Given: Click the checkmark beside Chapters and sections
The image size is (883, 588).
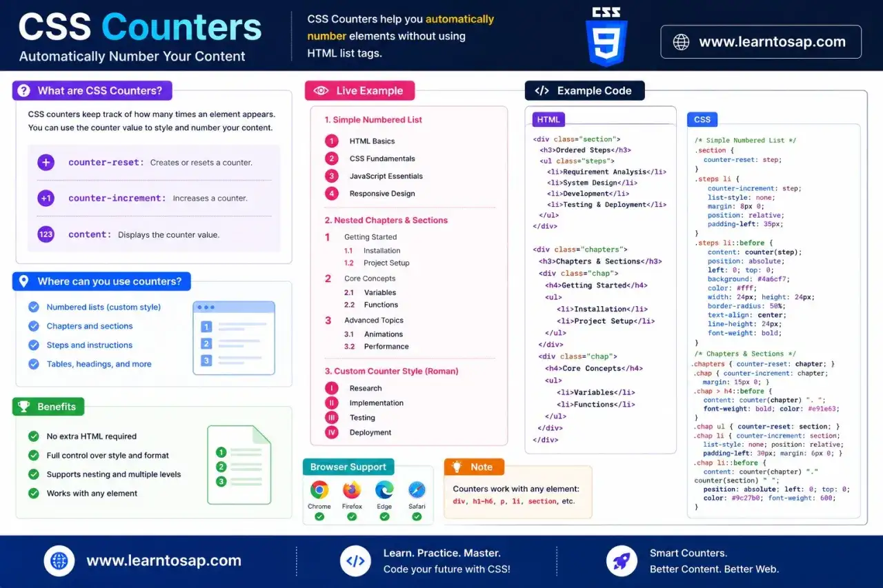Looking at the screenshot, I should pyautogui.click(x=33, y=326).
